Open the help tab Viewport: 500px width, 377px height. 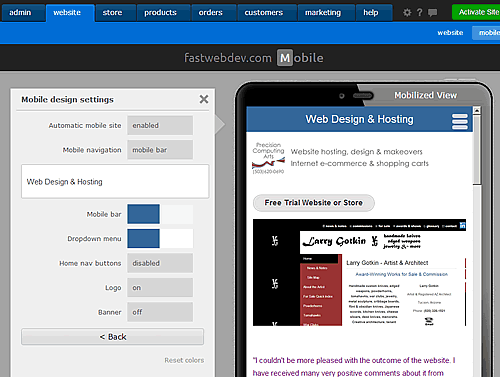click(x=374, y=13)
